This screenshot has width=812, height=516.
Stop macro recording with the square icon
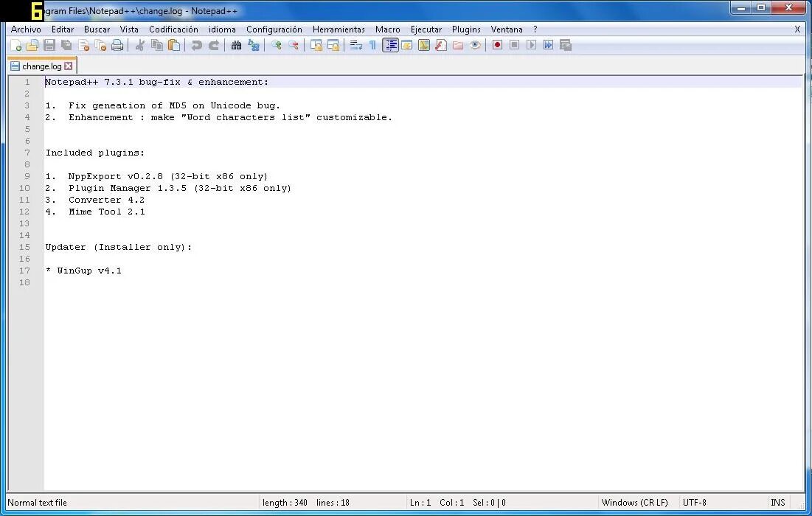tap(514, 45)
